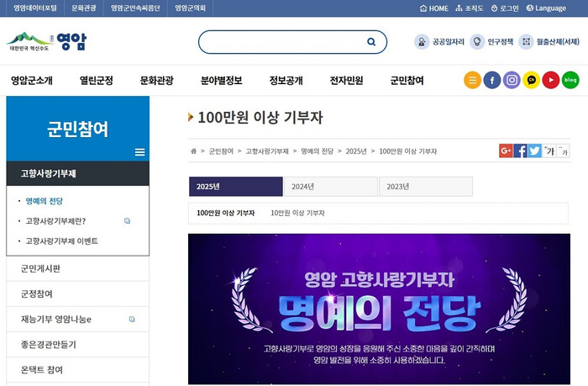Open the Instagram channel icon
This screenshot has height=386, width=588.
pos(512,80)
